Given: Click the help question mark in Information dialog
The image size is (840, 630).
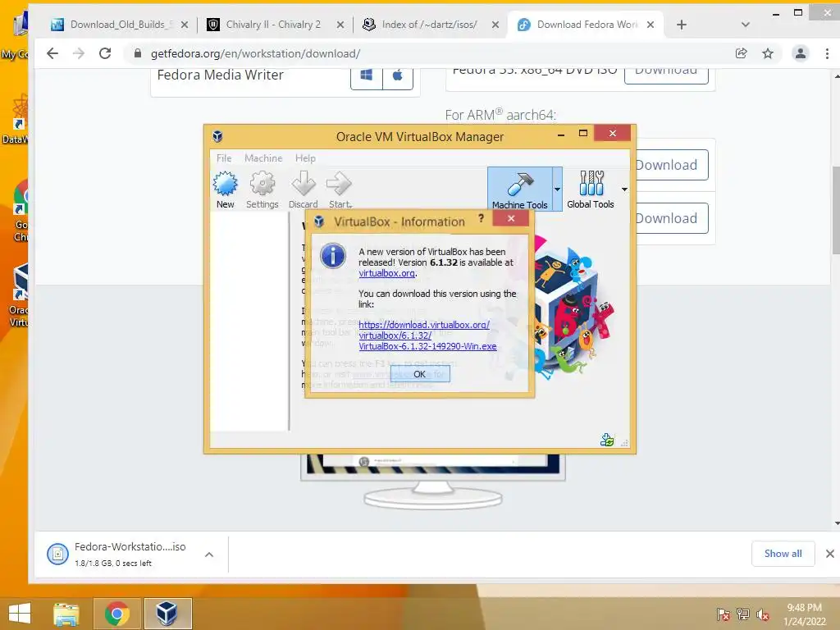Looking at the screenshot, I should (x=481, y=218).
